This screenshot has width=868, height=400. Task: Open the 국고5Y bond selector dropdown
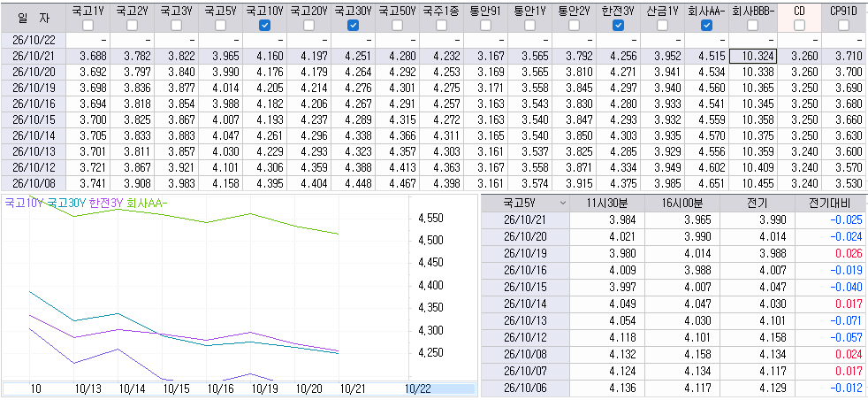[563, 204]
